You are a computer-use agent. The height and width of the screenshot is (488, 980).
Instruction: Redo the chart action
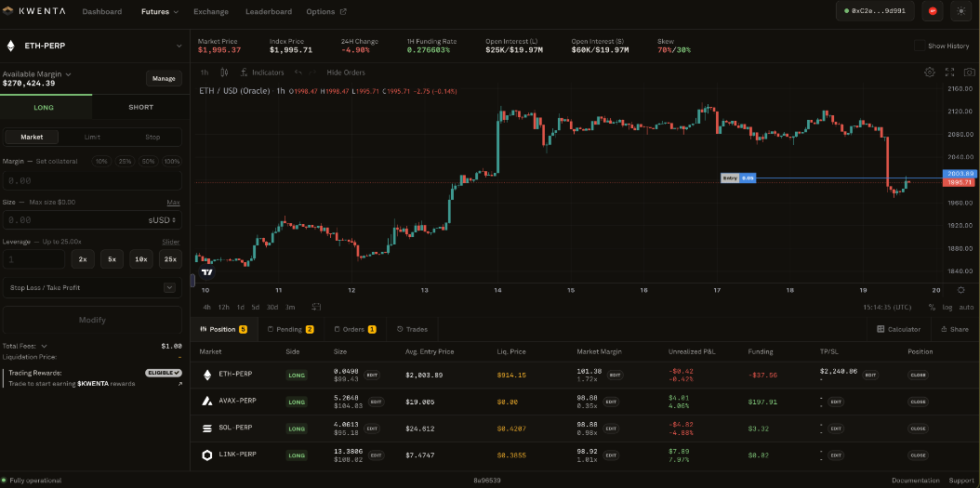pos(312,73)
